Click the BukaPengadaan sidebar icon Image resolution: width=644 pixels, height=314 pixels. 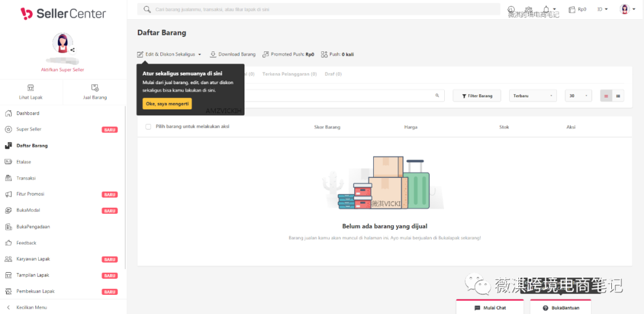point(8,226)
